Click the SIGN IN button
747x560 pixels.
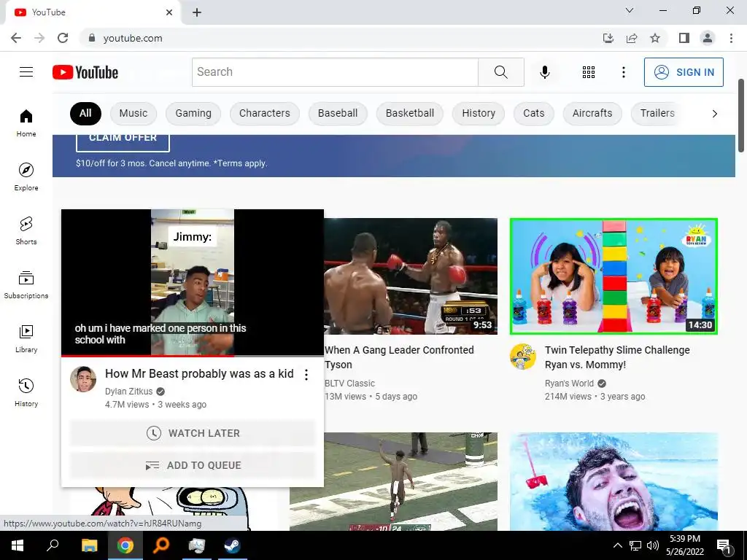[x=684, y=72]
